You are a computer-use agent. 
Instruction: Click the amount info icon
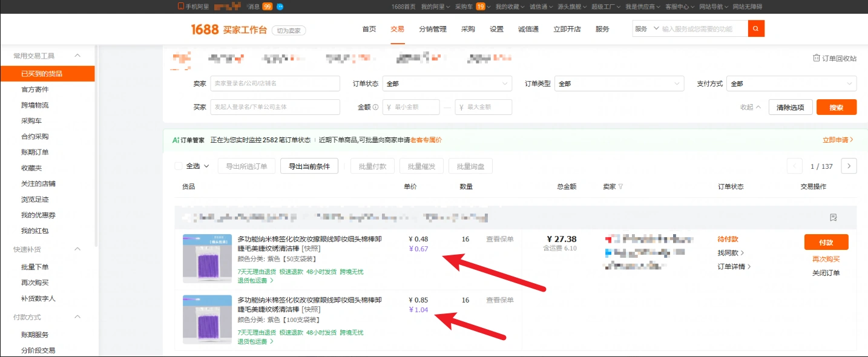pos(375,107)
